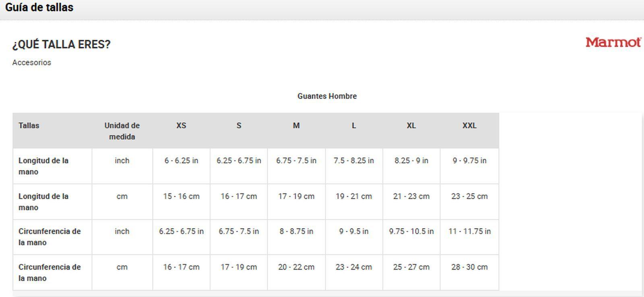Click the 23 - 24 cm cell
Image resolution: width=644 pixels, height=297 pixels.
coord(354,267)
